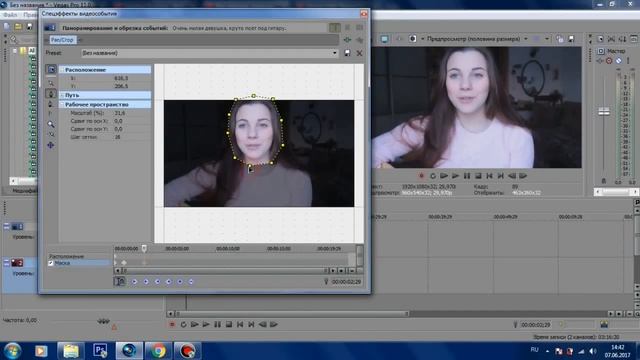The height and width of the screenshot is (360, 640).
Task: Select the show properties tool icon
Action: coord(51,69)
